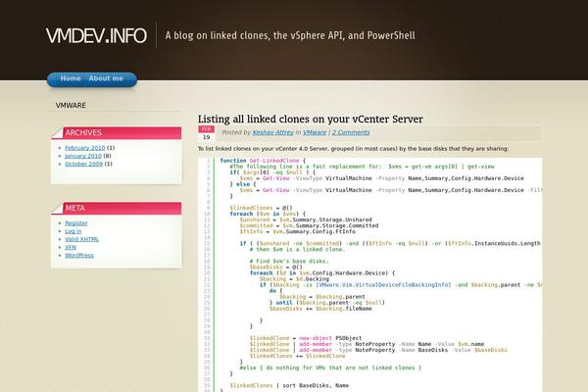Select the VMWARE category
588x392 pixels.
[x=71, y=106]
